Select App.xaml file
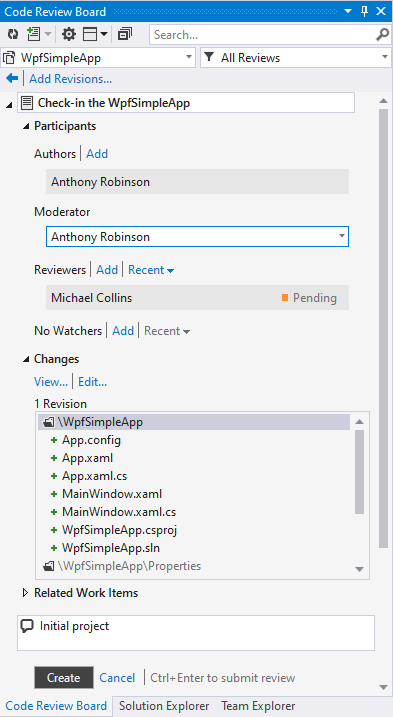The width and height of the screenshot is (393, 717). (87, 458)
